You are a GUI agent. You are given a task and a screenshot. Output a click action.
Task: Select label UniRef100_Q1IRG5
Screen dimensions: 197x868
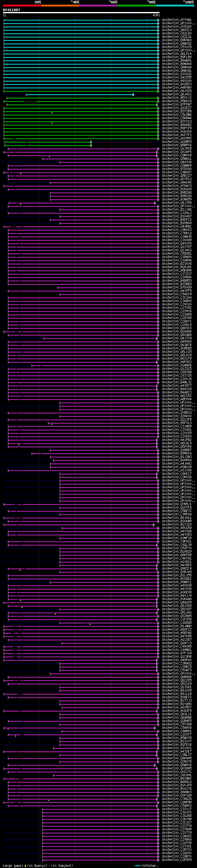(177, 149)
